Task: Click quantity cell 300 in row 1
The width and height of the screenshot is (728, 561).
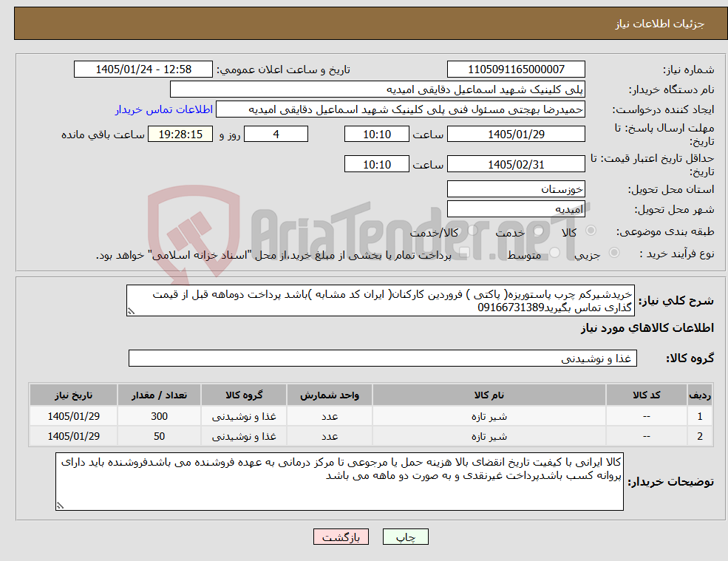Action: pos(159,416)
